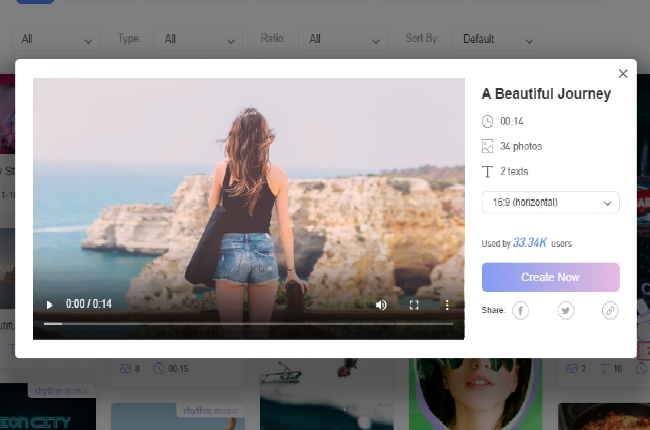Screen dimensions: 650x430
Task: Click the texts count icon
Action: click(x=488, y=172)
